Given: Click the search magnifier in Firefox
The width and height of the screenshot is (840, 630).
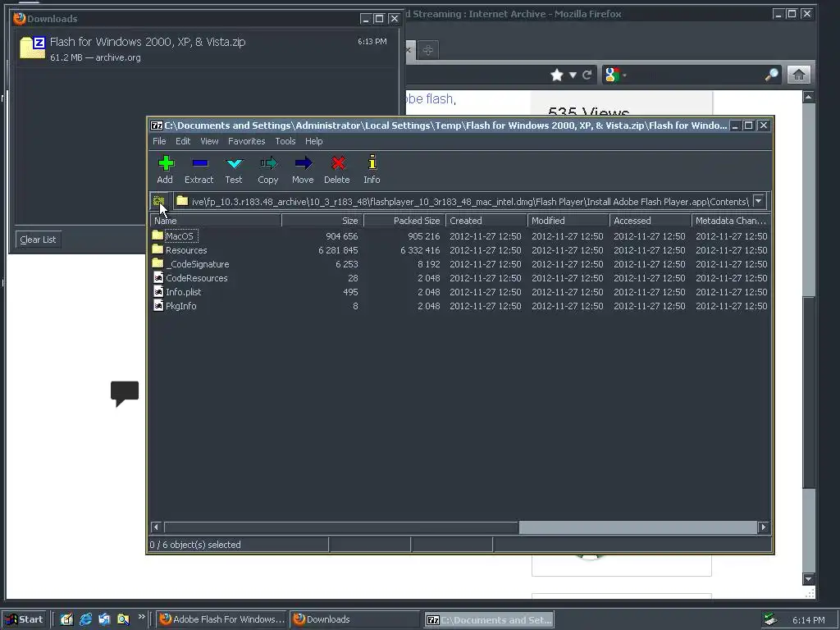Looking at the screenshot, I should (x=771, y=75).
